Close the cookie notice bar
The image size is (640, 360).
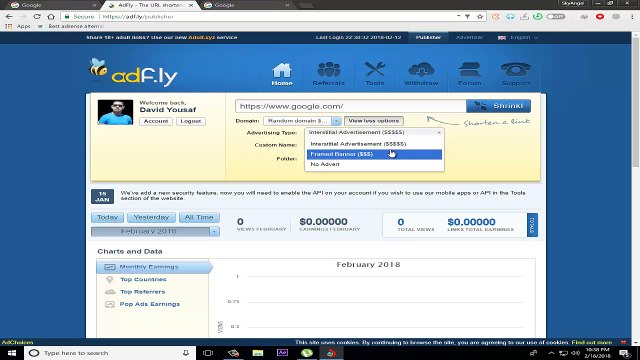(x=623, y=342)
